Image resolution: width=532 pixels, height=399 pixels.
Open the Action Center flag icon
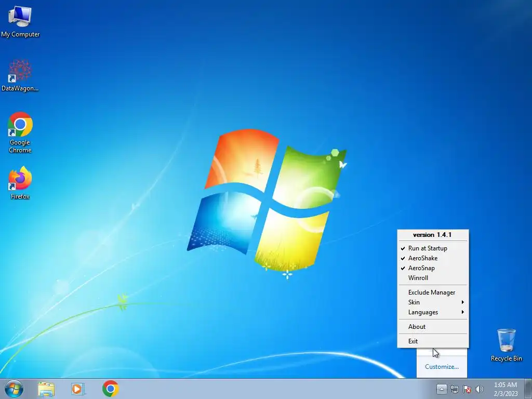(467, 389)
